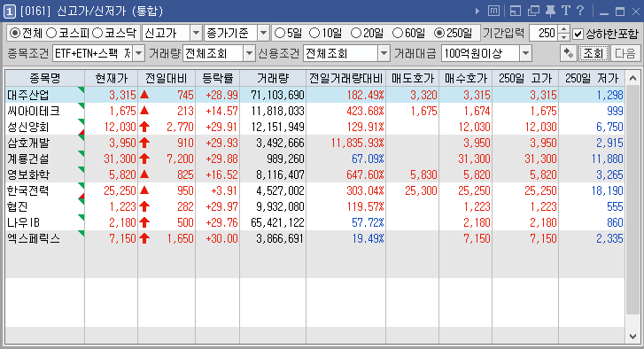Decrease 기간입력 value with down stepper arrow

[564, 37]
